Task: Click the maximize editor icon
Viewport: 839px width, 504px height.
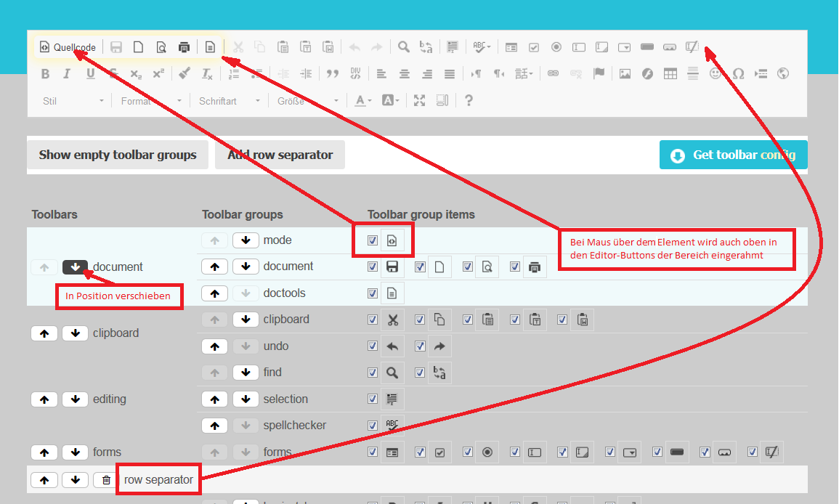Action: coord(419,101)
